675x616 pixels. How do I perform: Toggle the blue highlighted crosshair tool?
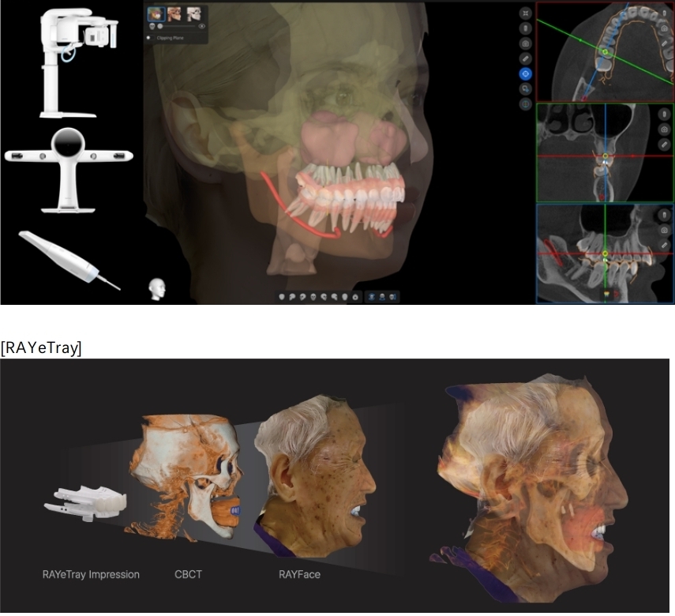(525, 73)
